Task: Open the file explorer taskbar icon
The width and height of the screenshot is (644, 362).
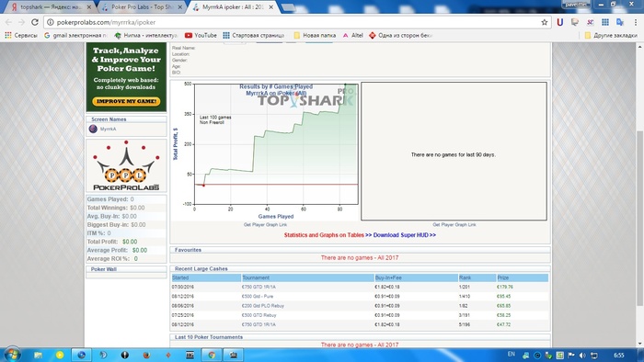Action: 38,355
